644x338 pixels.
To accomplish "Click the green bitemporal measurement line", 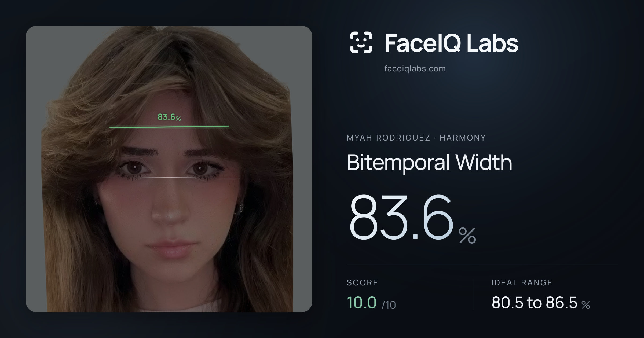I will coord(169,127).
